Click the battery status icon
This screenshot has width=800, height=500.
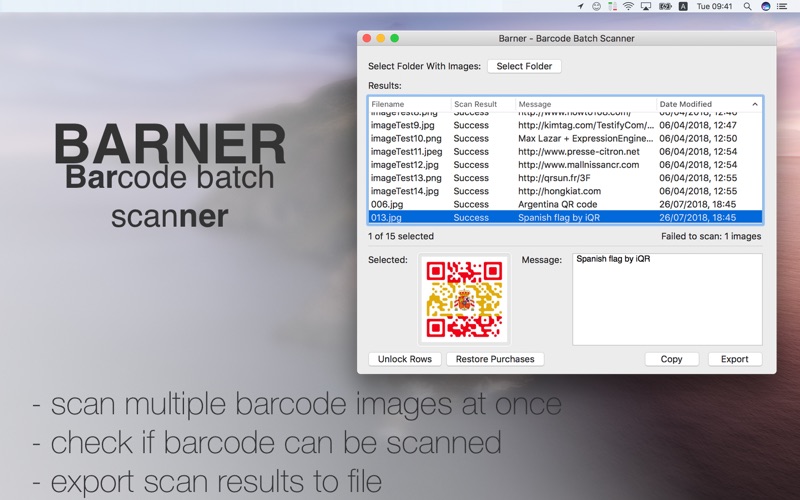(665, 6)
